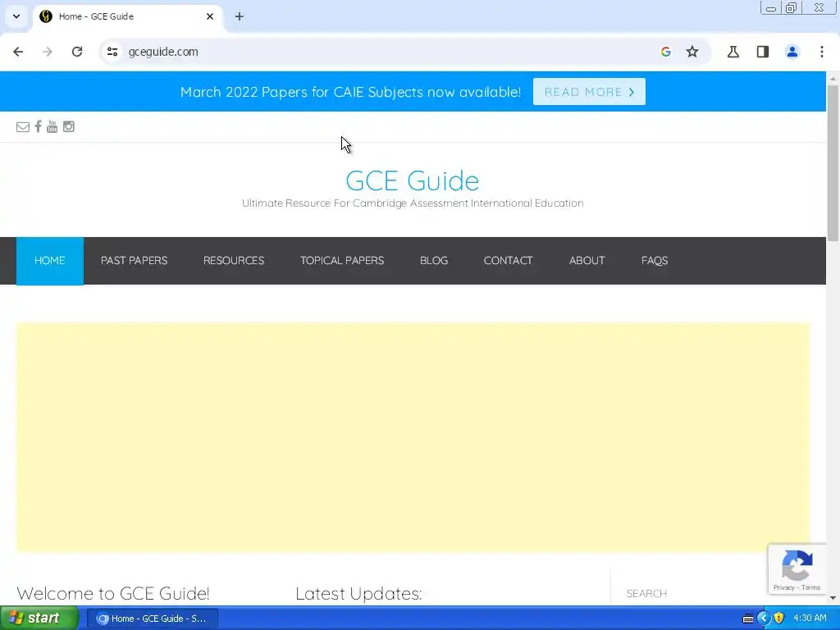Click the address bar URL gceguide.com
The width and height of the screenshot is (840, 630).
point(163,52)
